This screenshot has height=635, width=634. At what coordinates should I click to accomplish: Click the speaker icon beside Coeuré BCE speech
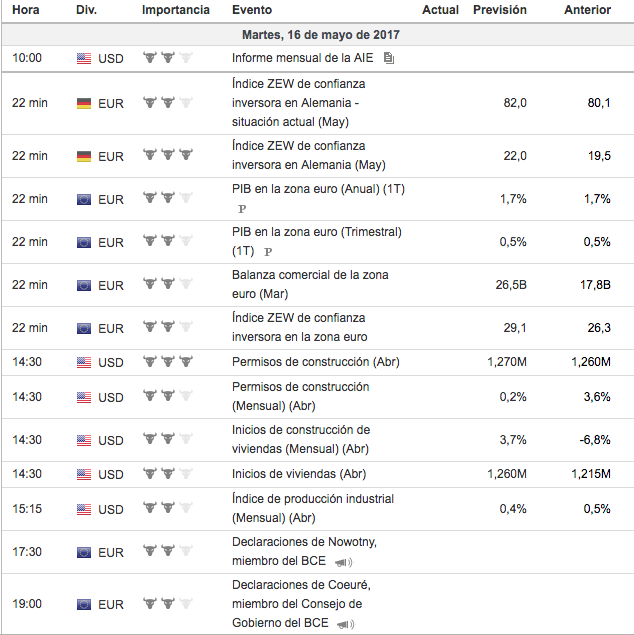(345, 624)
